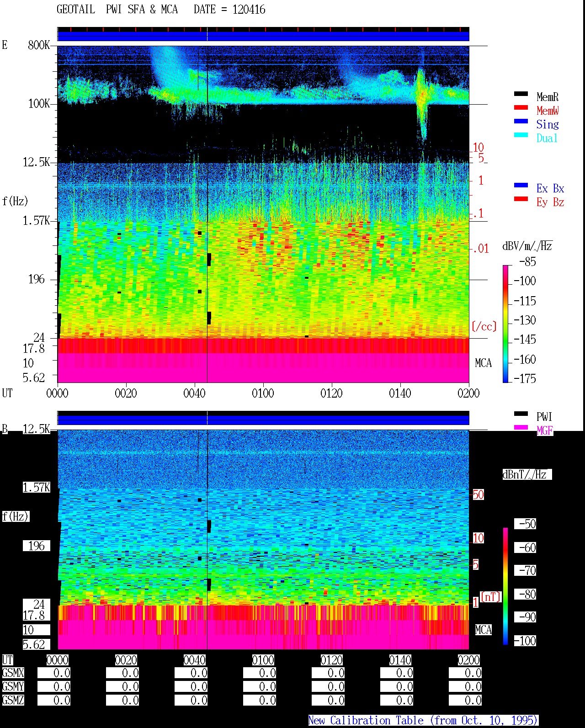
Task: Click the MemW red legend swatch
Action: click(x=521, y=107)
